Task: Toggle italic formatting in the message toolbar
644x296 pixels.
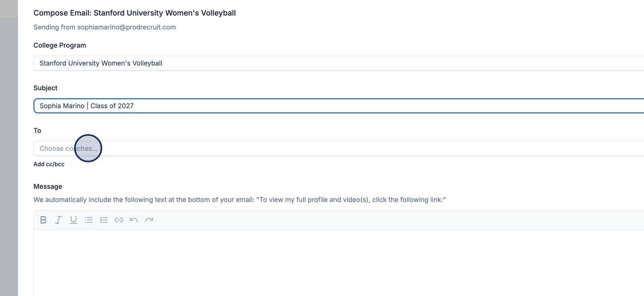Action: click(58, 220)
